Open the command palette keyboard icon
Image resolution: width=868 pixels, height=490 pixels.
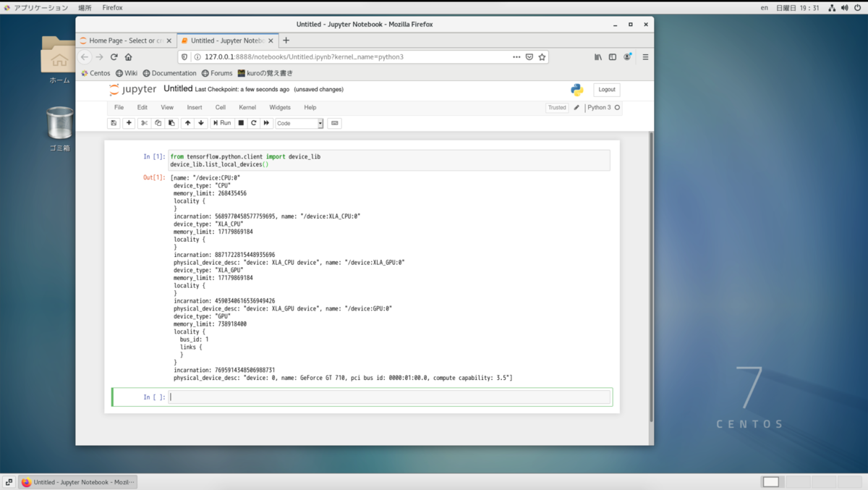coord(334,122)
